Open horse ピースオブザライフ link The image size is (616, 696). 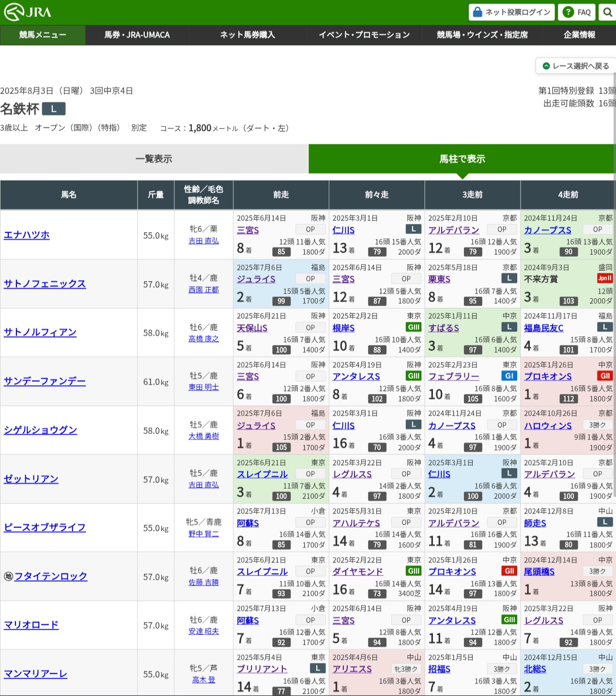coord(45,527)
